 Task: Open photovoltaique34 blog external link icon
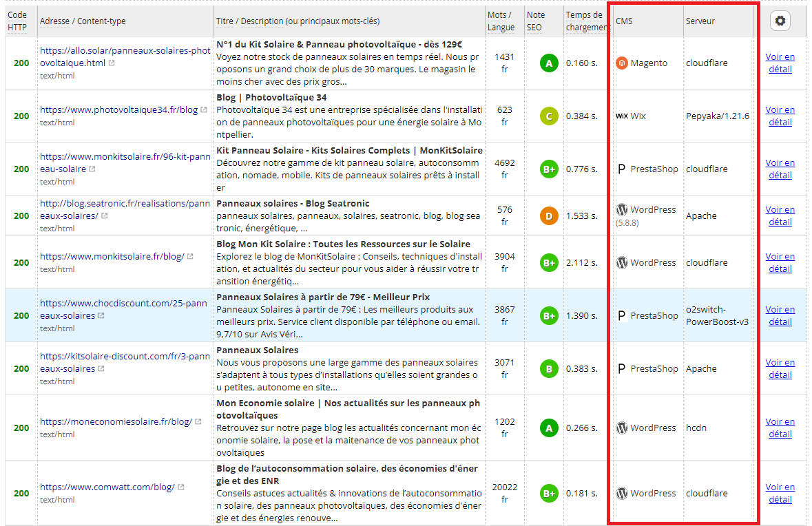pos(204,109)
